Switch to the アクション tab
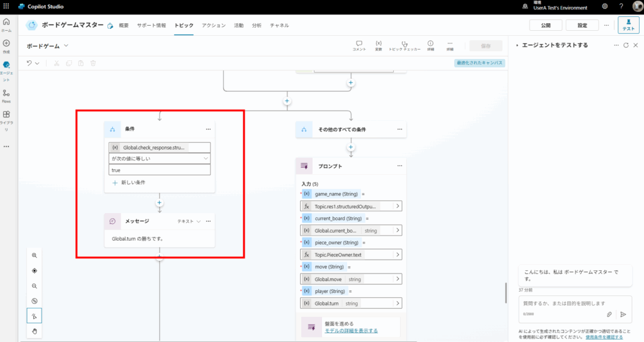The image size is (644, 342). pos(214,25)
